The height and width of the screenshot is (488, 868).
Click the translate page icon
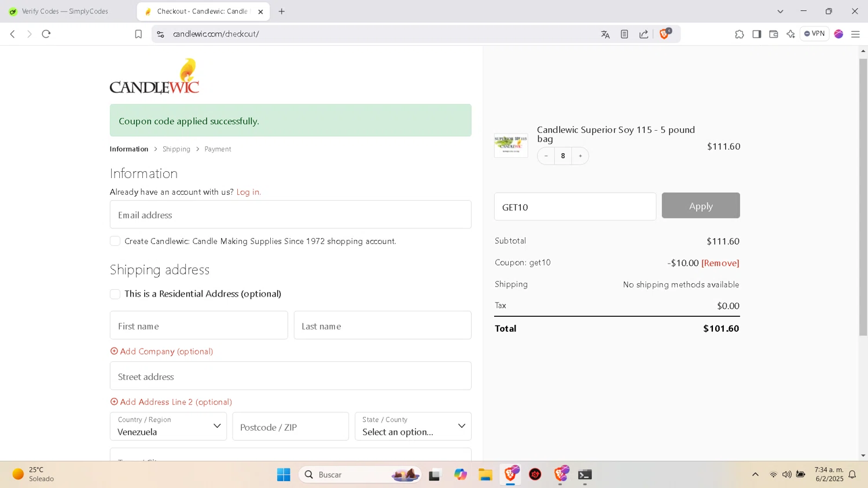click(x=605, y=34)
